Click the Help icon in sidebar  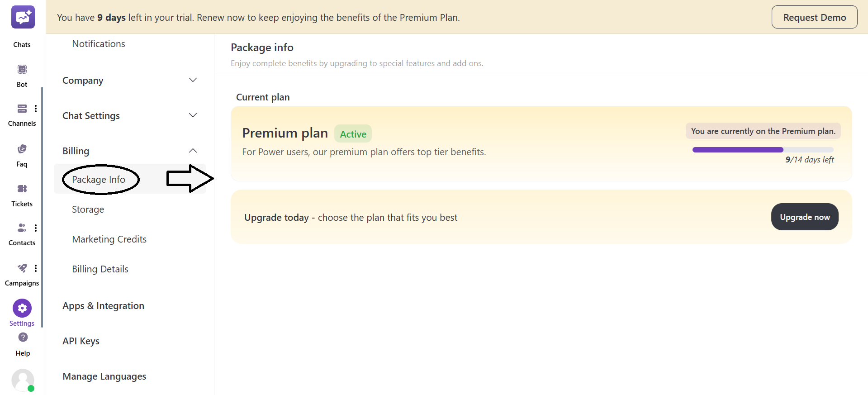pos(22,338)
